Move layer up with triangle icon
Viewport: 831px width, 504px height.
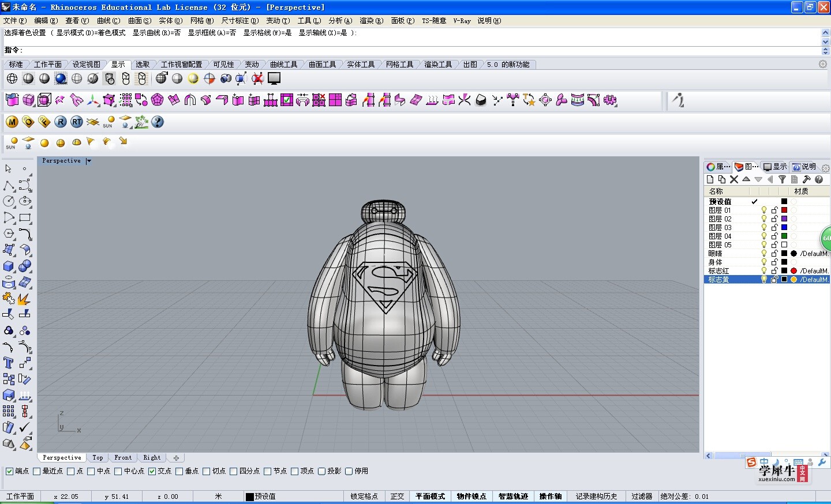[746, 179]
